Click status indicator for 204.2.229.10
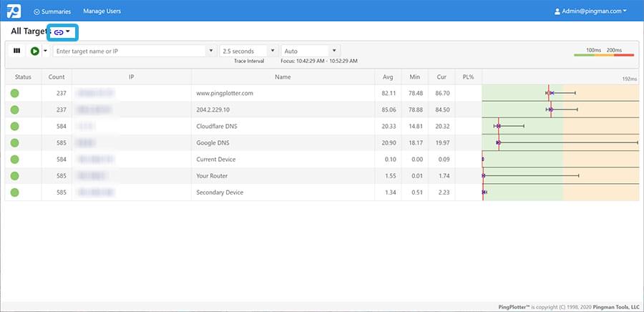Screen dimensions: 644x312 tap(15, 109)
